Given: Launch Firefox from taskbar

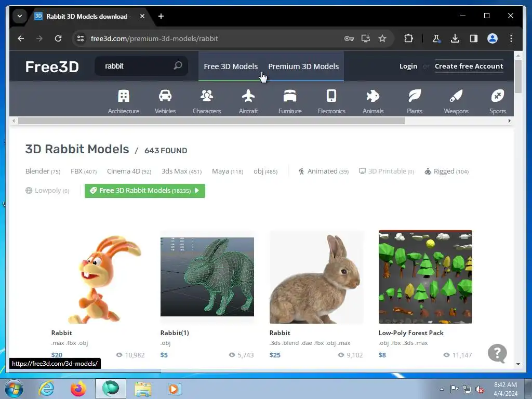Looking at the screenshot, I should click(78, 389).
